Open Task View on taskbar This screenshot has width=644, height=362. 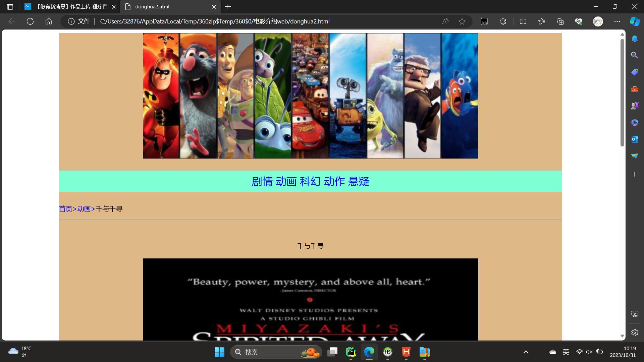point(332,352)
